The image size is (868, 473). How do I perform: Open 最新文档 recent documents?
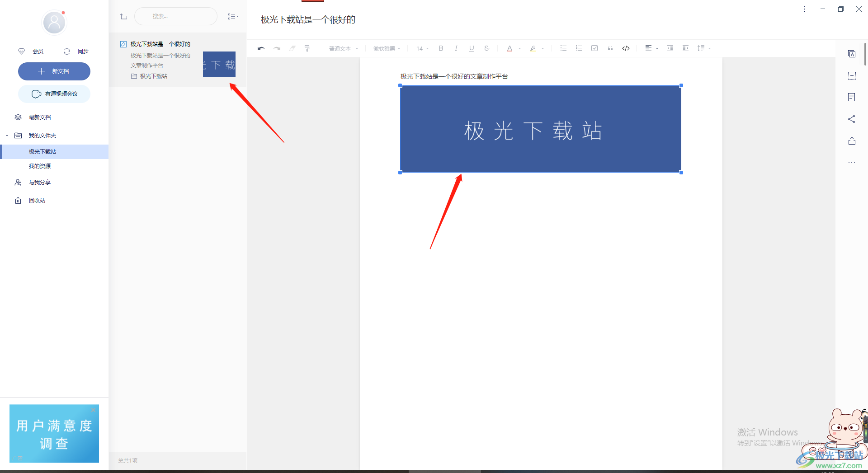[x=40, y=117]
